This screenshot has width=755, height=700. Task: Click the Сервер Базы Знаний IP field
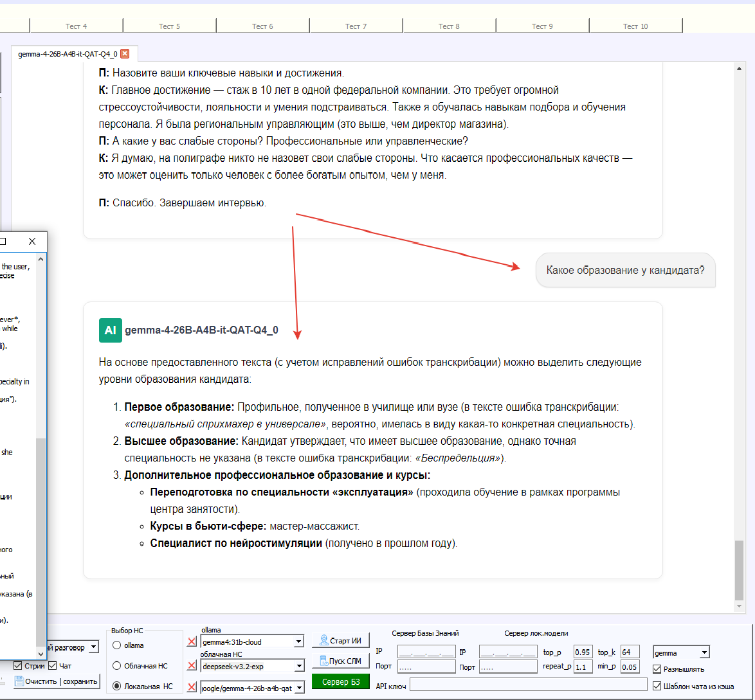click(x=426, y=652)
